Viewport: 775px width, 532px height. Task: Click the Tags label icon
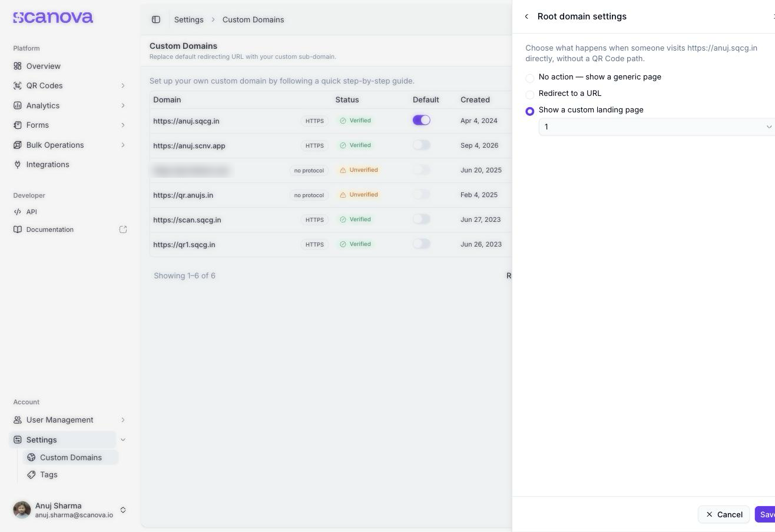31,474
